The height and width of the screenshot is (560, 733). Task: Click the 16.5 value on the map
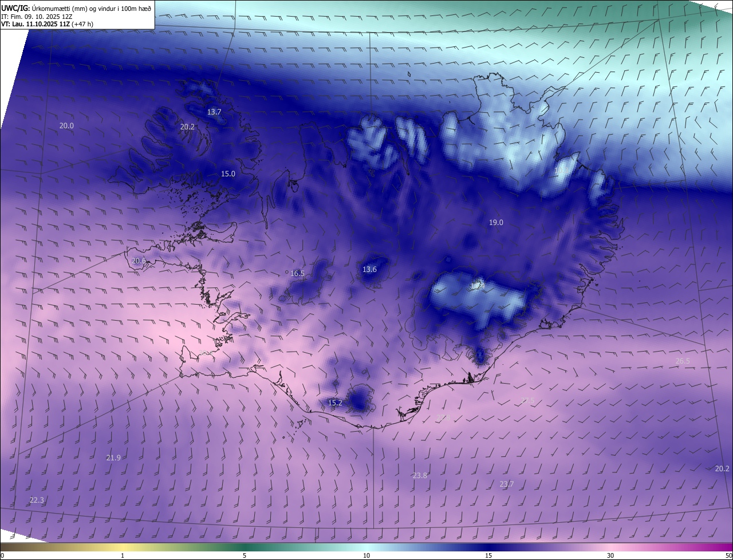(297, 274)
